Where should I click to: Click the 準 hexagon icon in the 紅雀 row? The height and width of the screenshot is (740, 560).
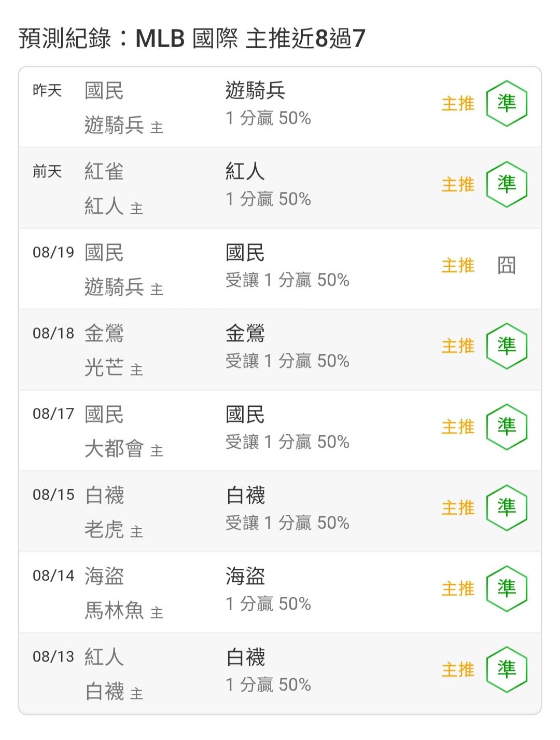click(x=507, y=184)
